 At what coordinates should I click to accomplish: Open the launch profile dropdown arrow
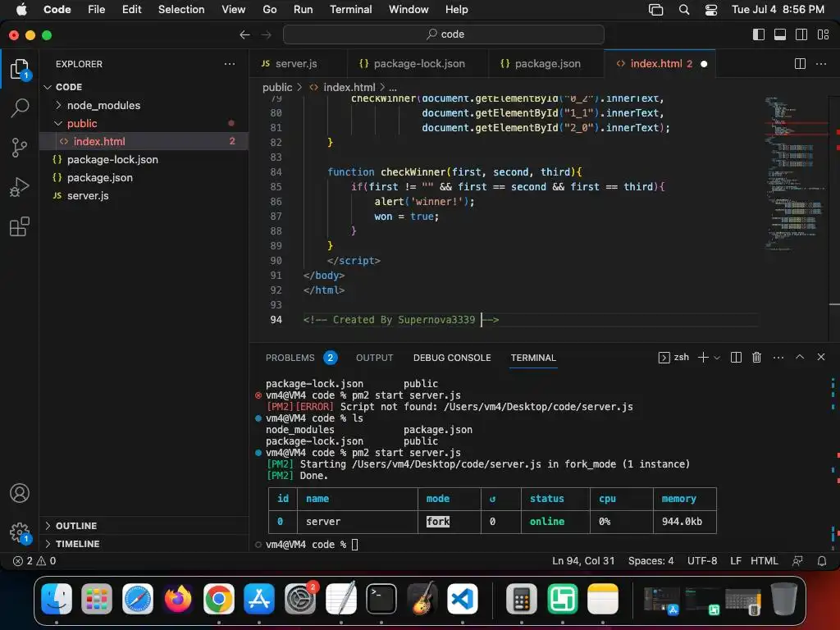point(717,358)
